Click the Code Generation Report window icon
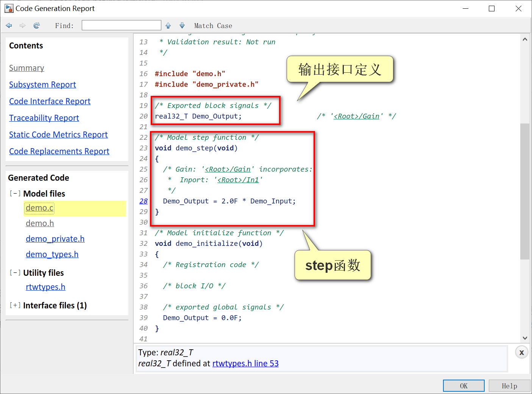The height and width of the screenshot is (394, 532). 9,8
